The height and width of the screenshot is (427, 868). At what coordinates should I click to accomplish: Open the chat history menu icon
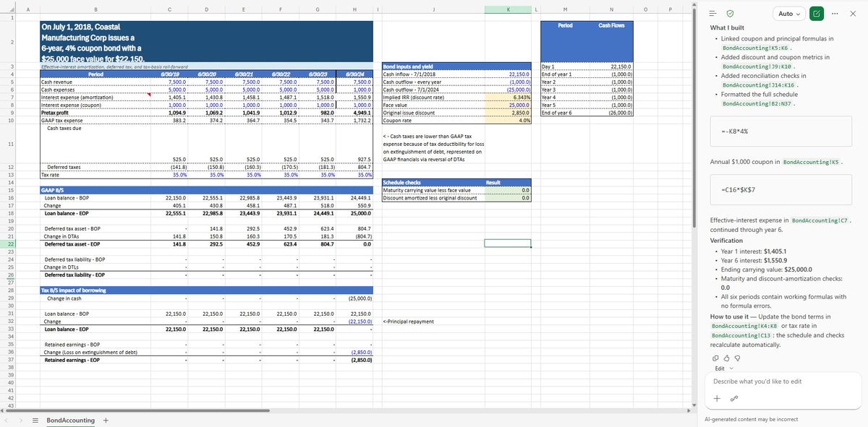coord(713,14)
